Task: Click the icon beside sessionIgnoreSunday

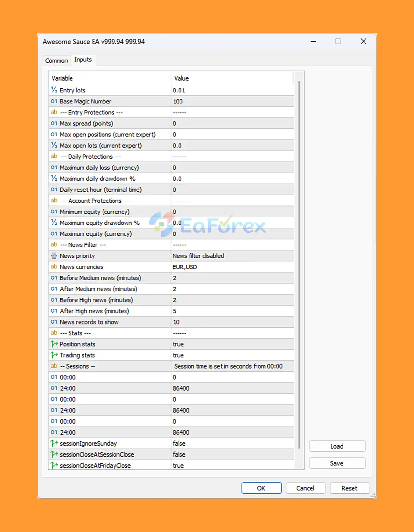Action: pos(54,443)
